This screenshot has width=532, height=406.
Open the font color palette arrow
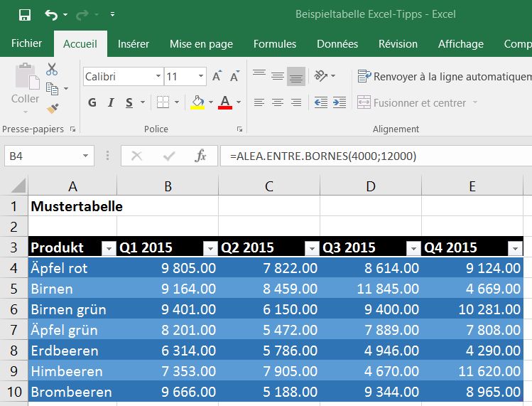pyautogui.click(x=239, y=102)
